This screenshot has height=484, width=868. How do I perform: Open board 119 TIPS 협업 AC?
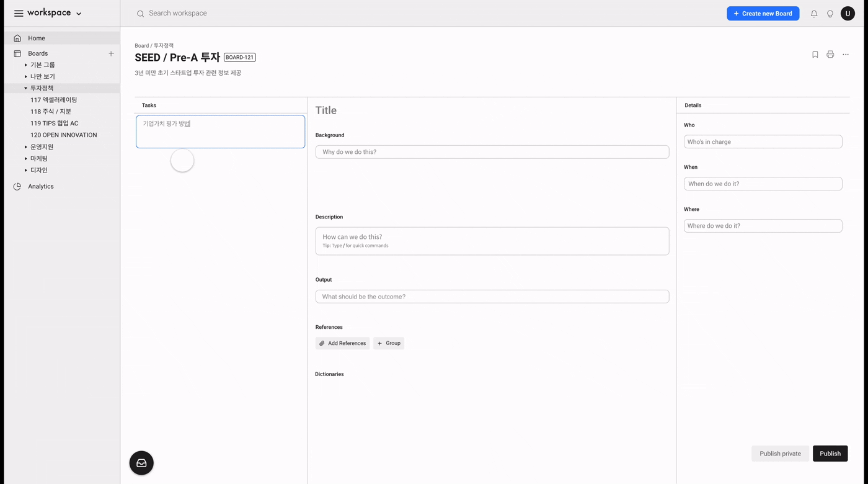(55, 123)
